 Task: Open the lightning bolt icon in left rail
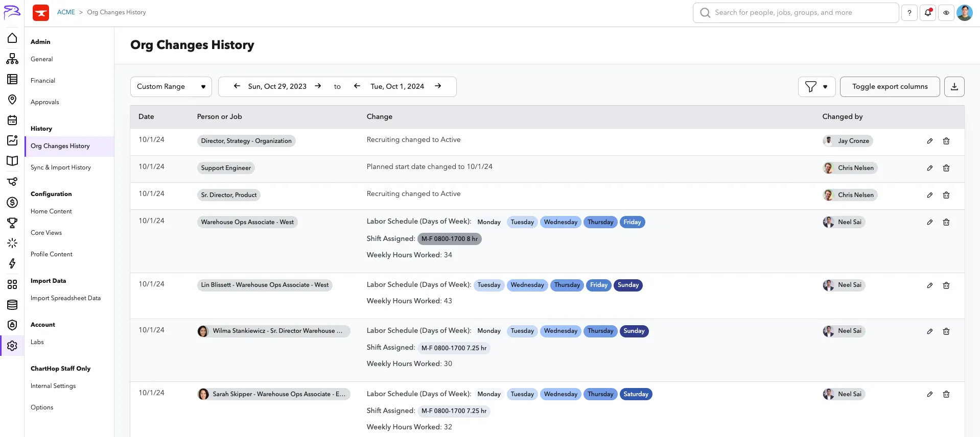click(12, 263)
